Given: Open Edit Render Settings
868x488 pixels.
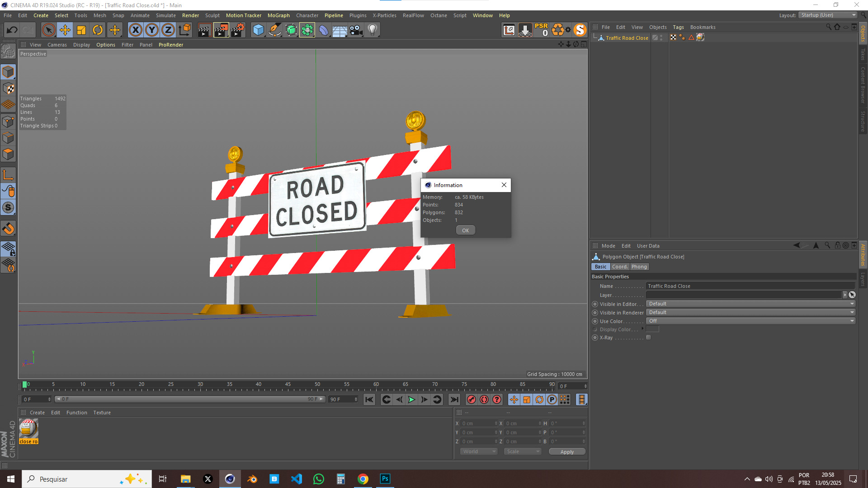Looking at the screenshot, I should click(x=238, y=30).
